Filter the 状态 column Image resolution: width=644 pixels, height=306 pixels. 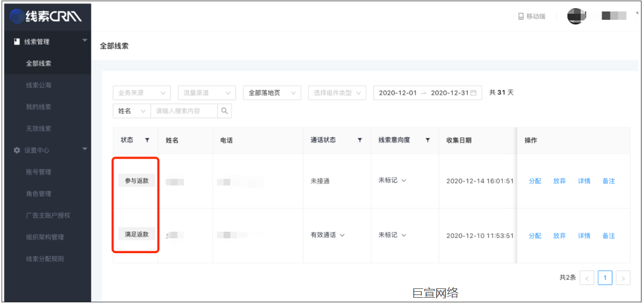[147, 140]
